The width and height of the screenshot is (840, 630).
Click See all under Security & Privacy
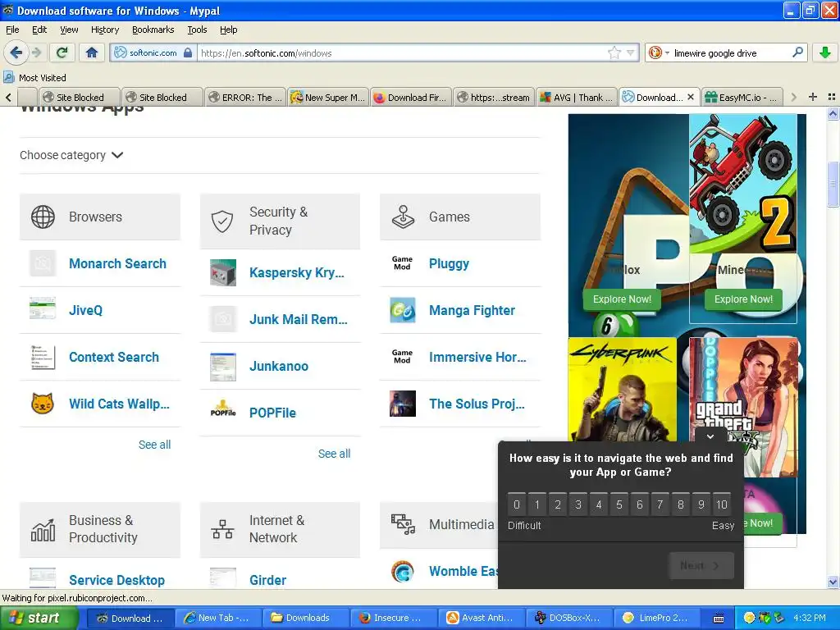[335, 454]
